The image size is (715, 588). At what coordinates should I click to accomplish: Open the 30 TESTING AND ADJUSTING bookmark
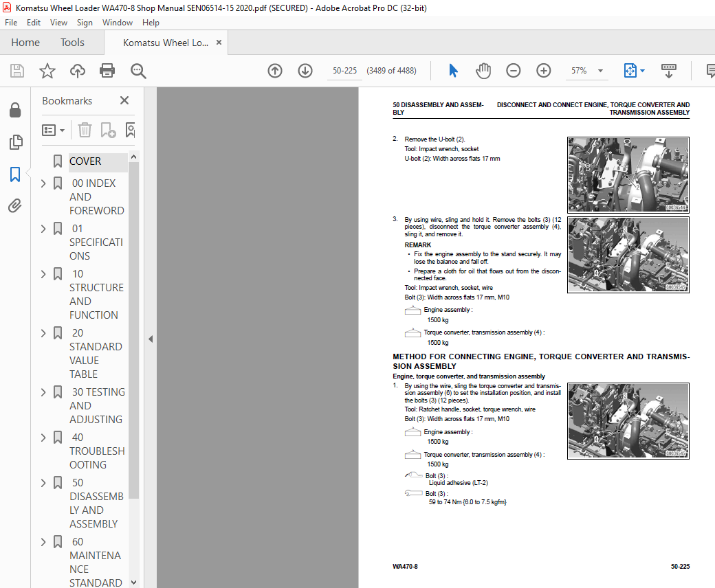tap(97, 405)
